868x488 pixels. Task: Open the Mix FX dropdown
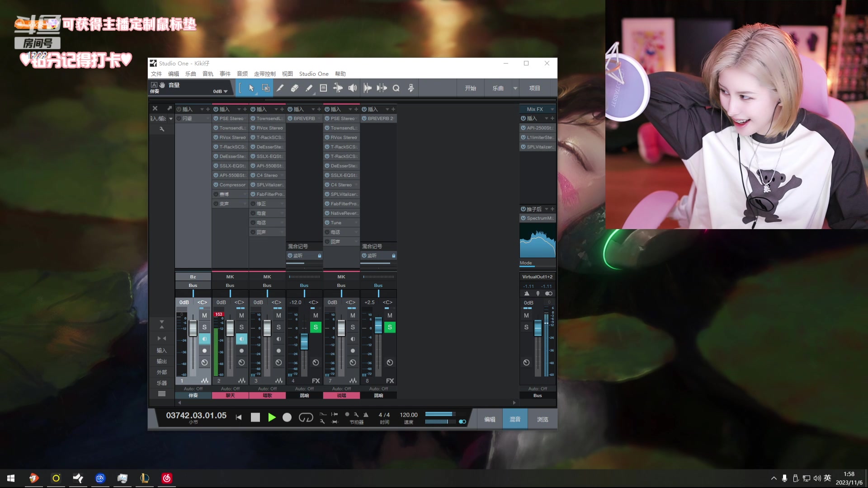(x=552, y=109)
